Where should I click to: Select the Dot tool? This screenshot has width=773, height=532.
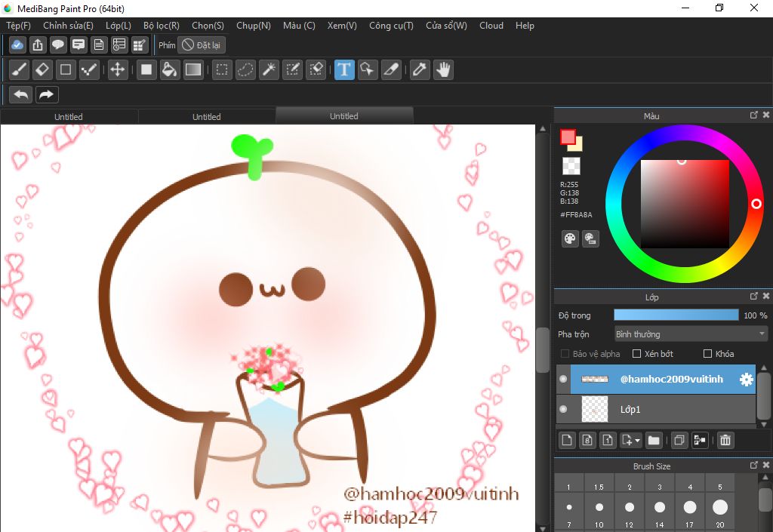(x=89, y=69)
